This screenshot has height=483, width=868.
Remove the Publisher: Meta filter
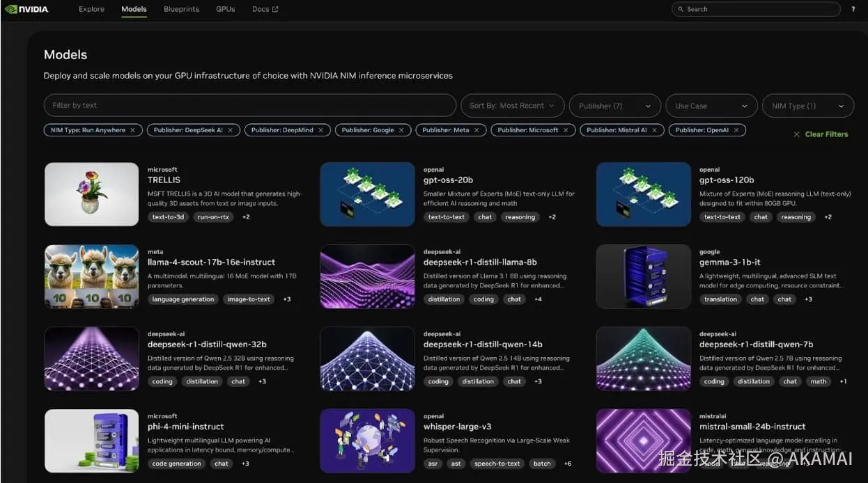476,130
